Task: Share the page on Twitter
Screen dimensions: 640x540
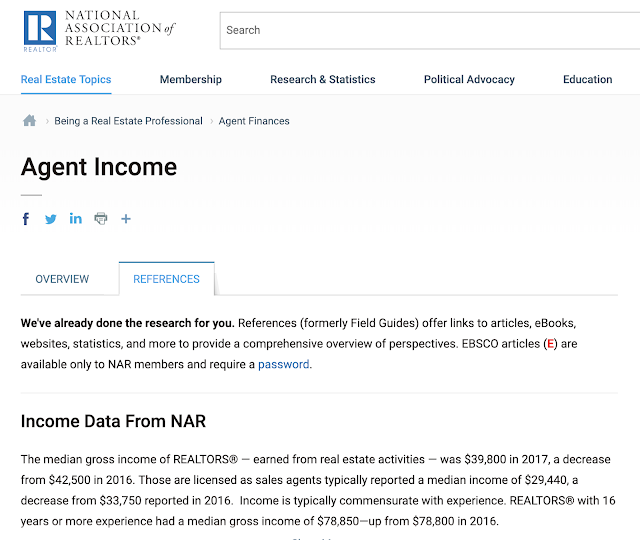Action: [x=51, y=219]
